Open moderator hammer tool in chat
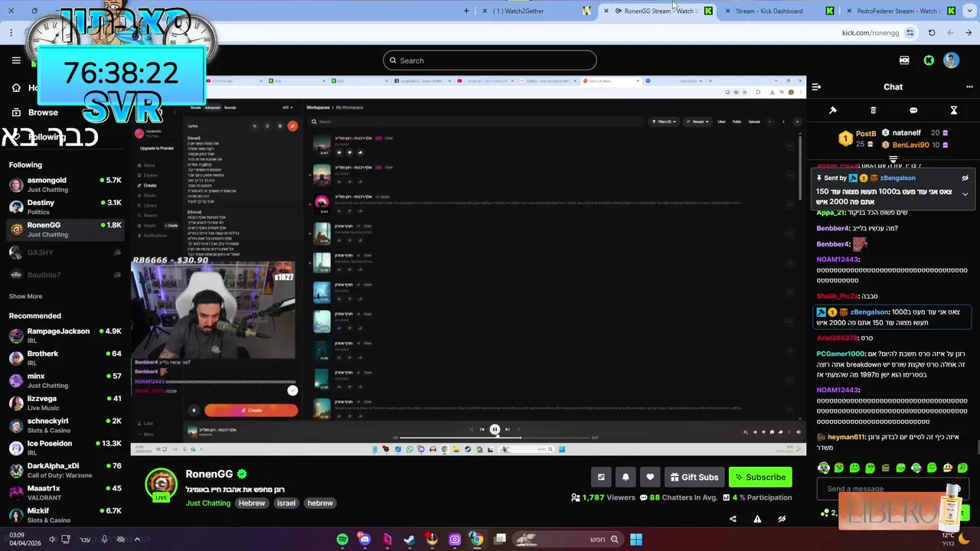The height and width of the screenshot is (551, 980). point(833,110)
